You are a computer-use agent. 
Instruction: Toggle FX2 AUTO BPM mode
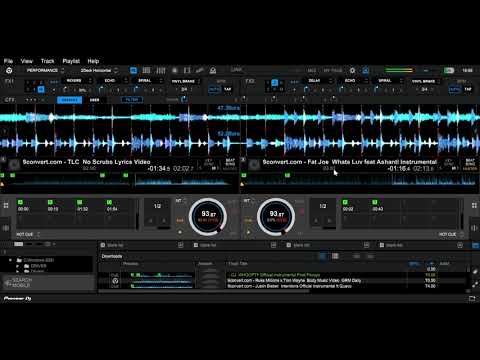tap(454, 89)
